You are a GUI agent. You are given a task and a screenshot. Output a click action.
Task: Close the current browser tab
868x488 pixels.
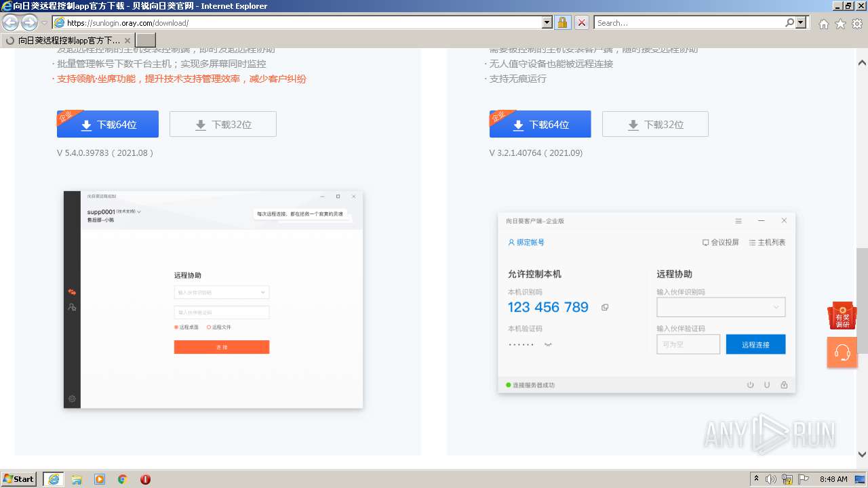[127, 41]
